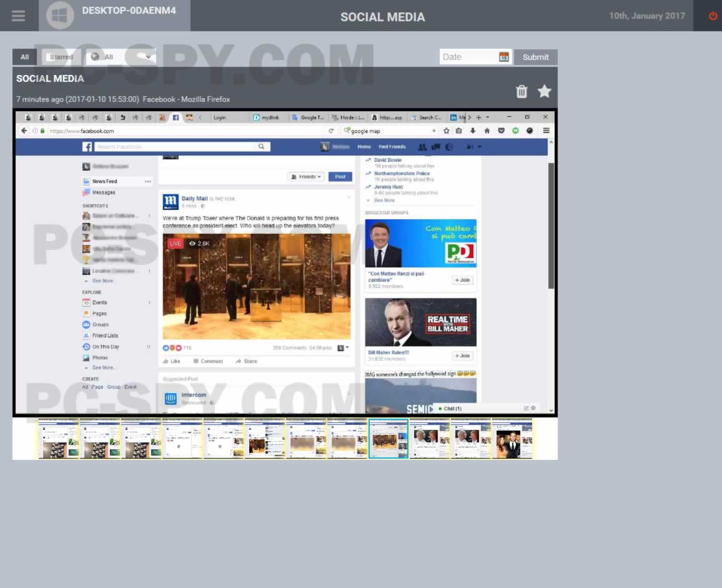Click the captured browser's back arrow
The height and width of the screenshot is (588, 722).
[x=24, y=131]
